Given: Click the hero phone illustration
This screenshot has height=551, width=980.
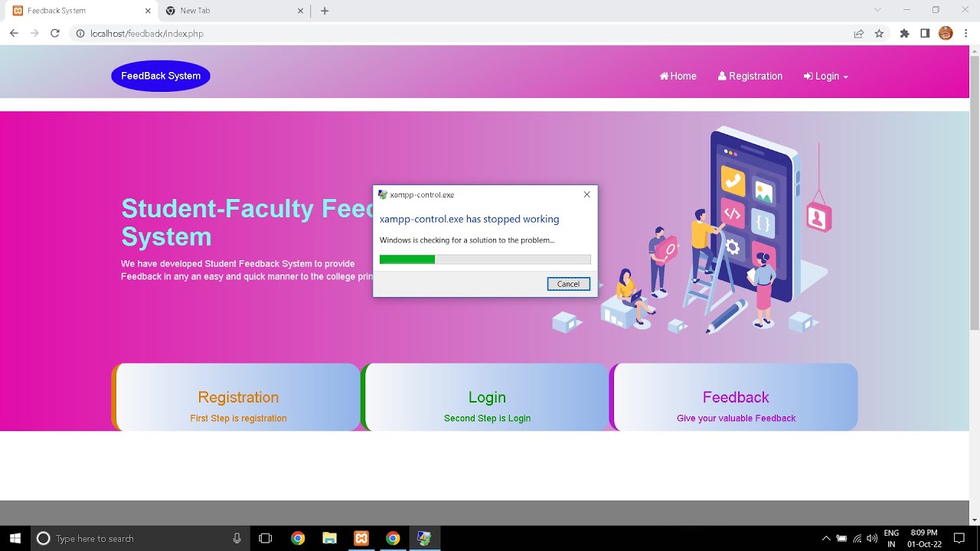Looking at the screenshot, I should click(x=692, y=231).
